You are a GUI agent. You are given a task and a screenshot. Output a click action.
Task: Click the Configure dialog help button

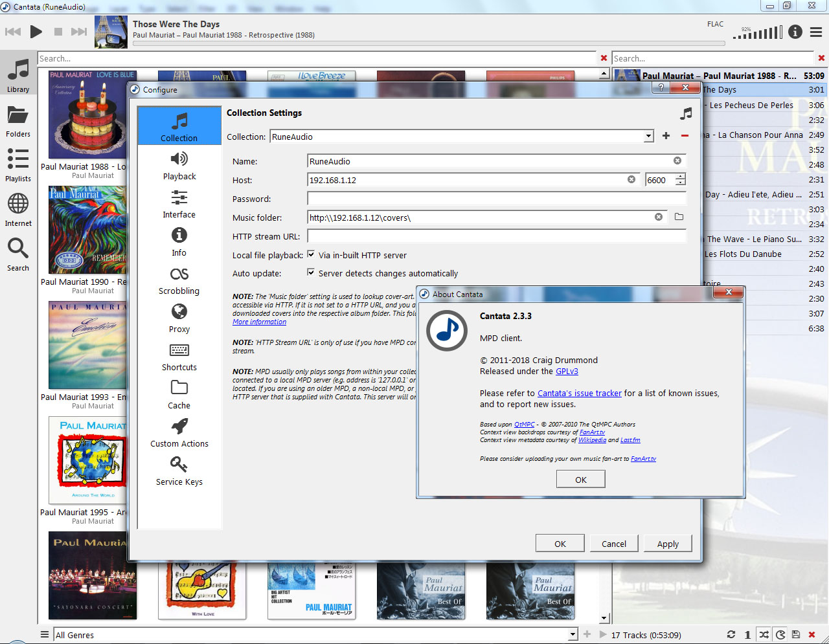coord(661,87)
